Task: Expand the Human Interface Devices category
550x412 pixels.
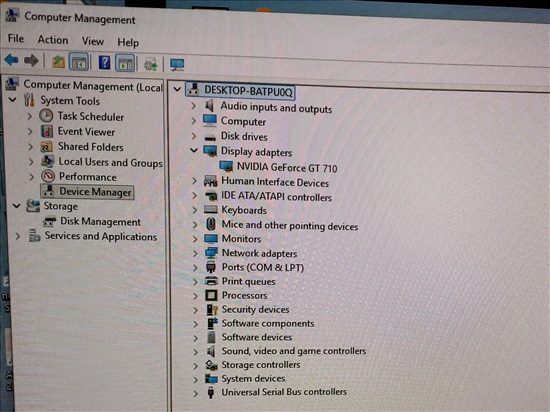Action: pyautogui.click(x=195, y=181)
